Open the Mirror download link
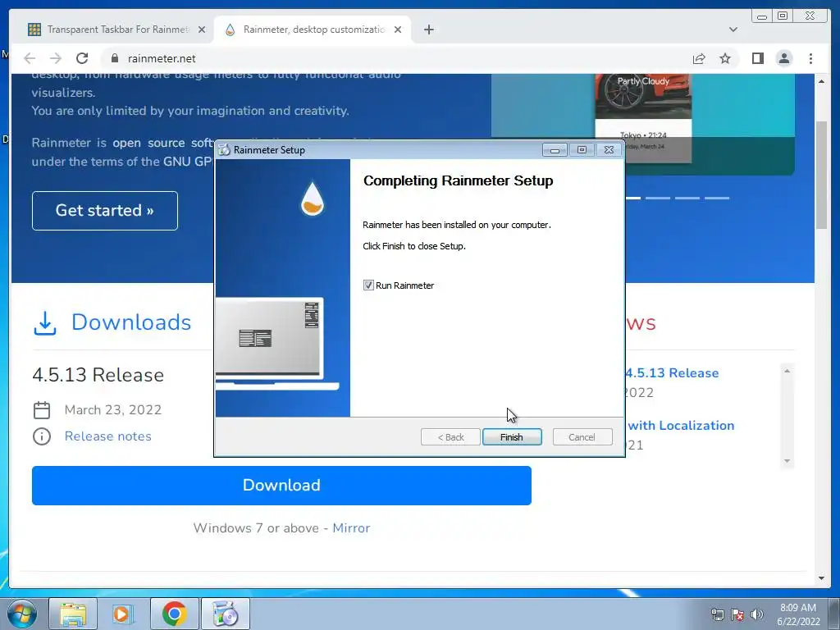Screen dimensions: 840x630 tap(351, 528)
